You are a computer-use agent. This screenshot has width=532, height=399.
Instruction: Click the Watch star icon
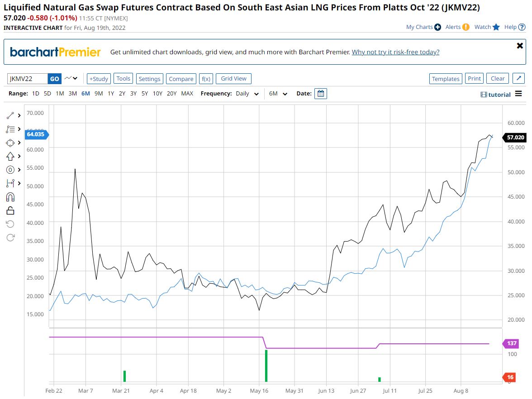(496, 27)
